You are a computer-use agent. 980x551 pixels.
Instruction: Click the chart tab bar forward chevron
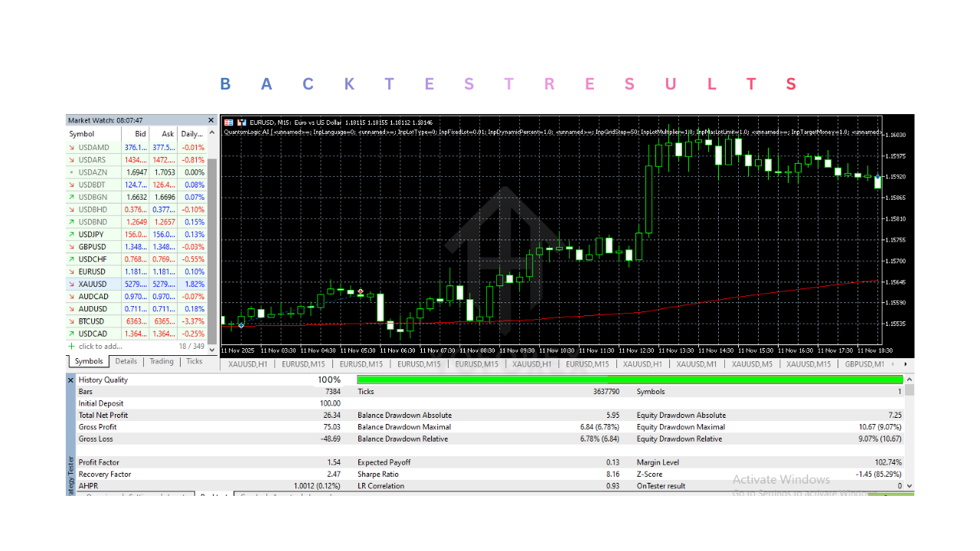click(906, 364)
